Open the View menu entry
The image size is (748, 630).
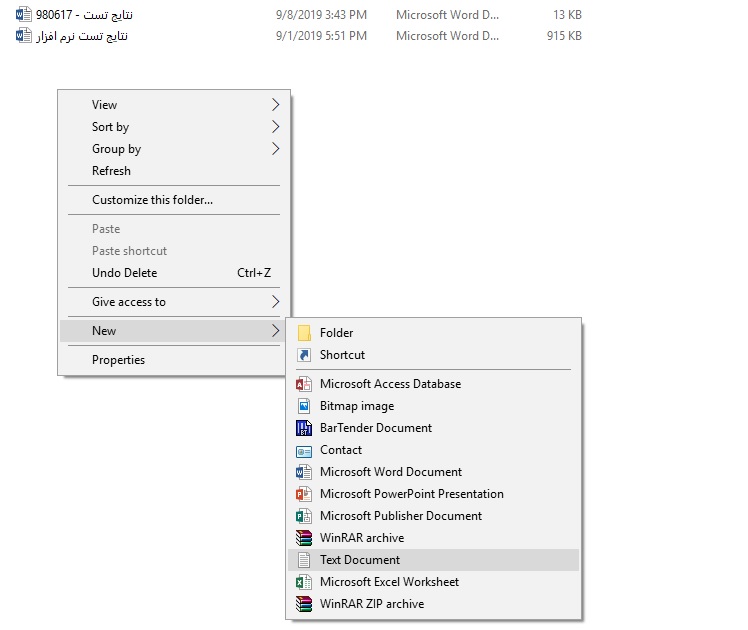pos(174,104)
